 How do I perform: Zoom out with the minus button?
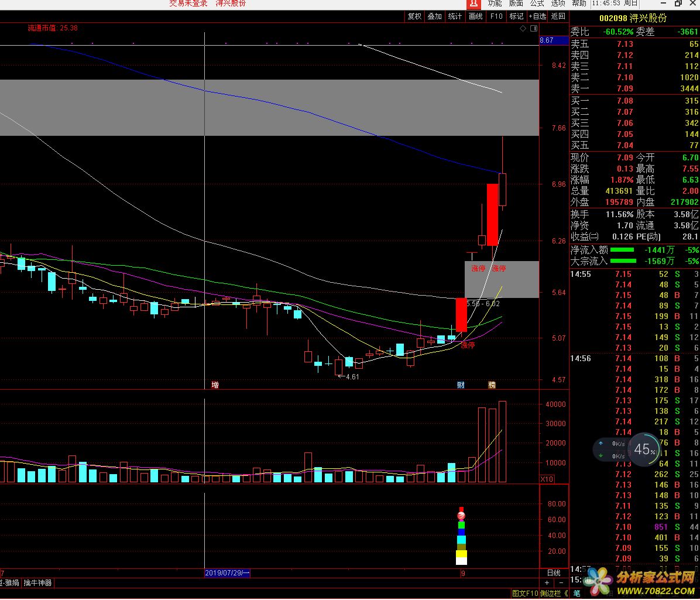[561, 583]
